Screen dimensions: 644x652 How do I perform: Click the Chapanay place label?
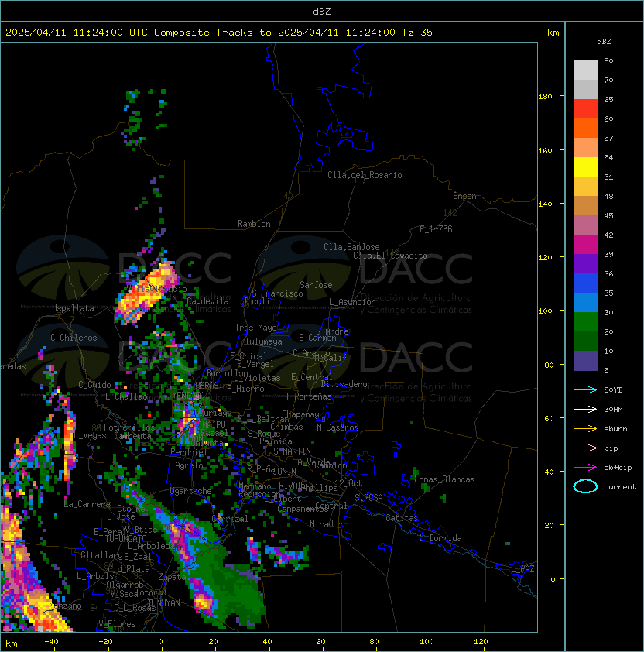300,414
